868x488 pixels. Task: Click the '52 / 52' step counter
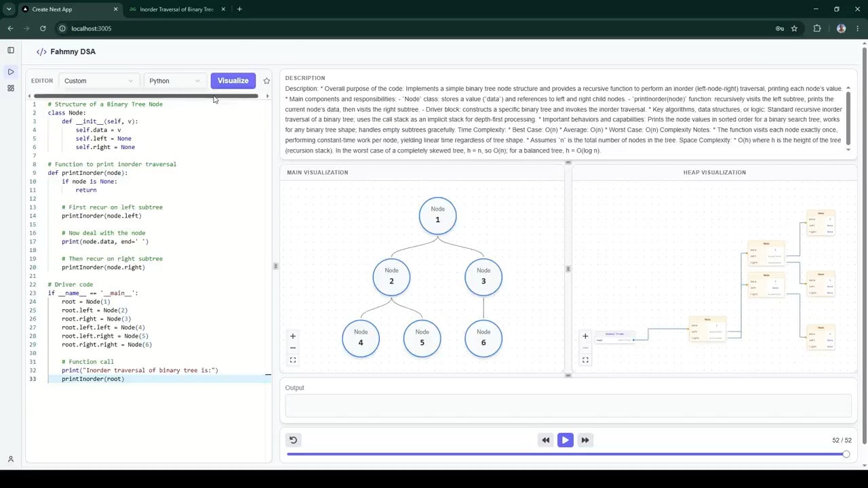click(x=842, y=441)
